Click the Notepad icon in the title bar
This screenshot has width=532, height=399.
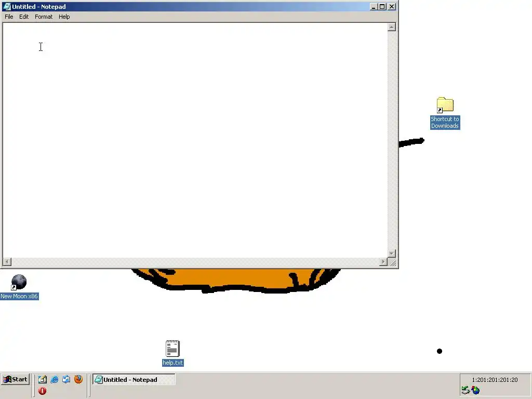click(x=7, y=6)
